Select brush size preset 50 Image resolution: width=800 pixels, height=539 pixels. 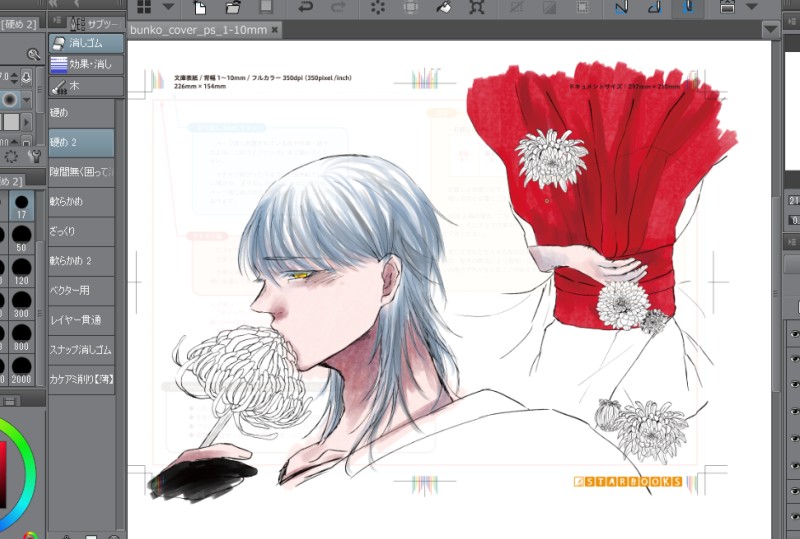(x=21, y=238)
